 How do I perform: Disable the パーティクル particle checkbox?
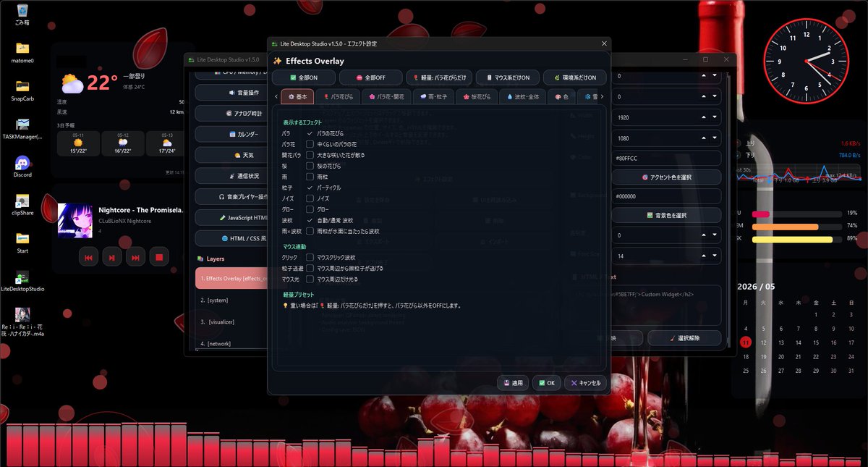coord(310,188)
